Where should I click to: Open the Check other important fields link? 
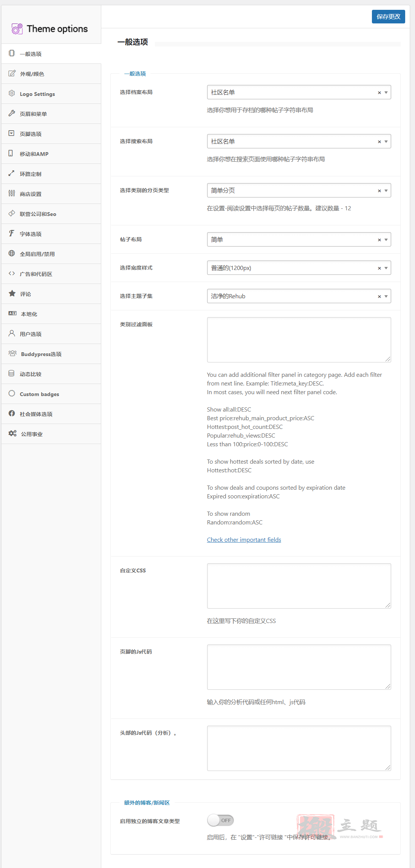tap(244, 540)
